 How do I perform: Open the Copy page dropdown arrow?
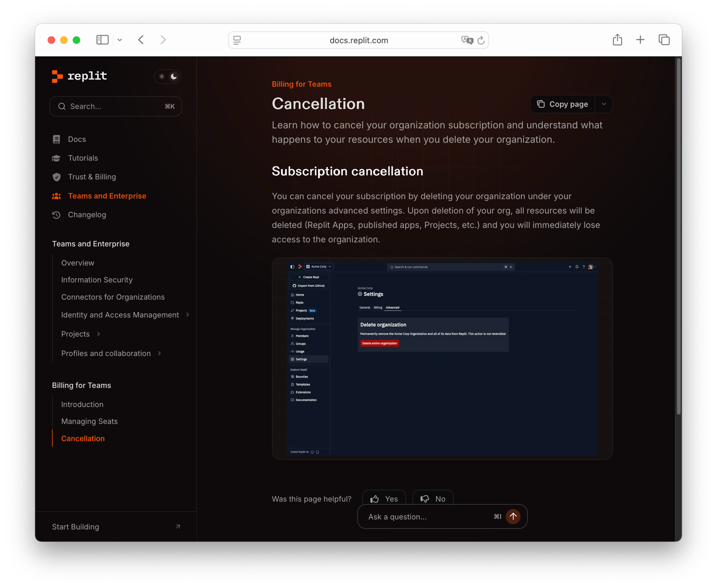point(604,104)
